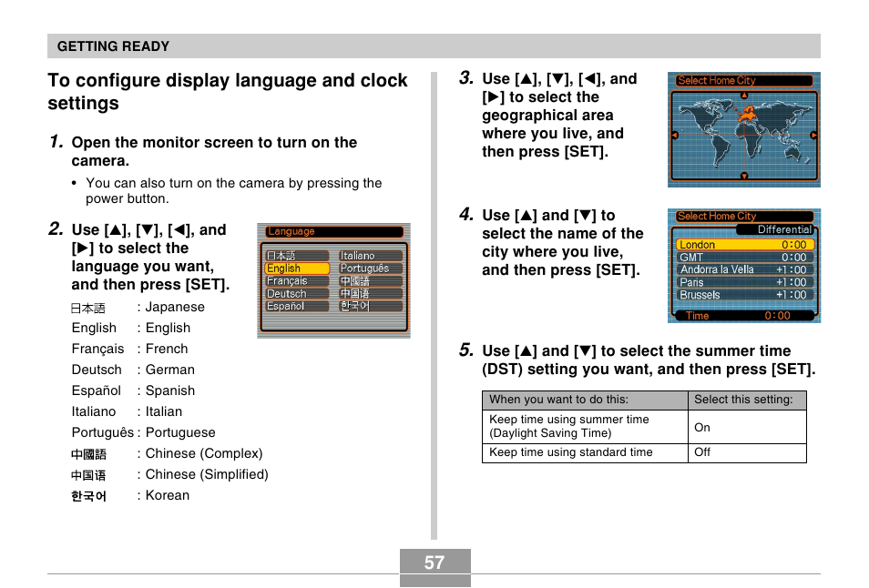Image resolution: width=869 pixels, height=588 pixels.
Task: Select the Brussels row in city list
Action: coord(744,295)
